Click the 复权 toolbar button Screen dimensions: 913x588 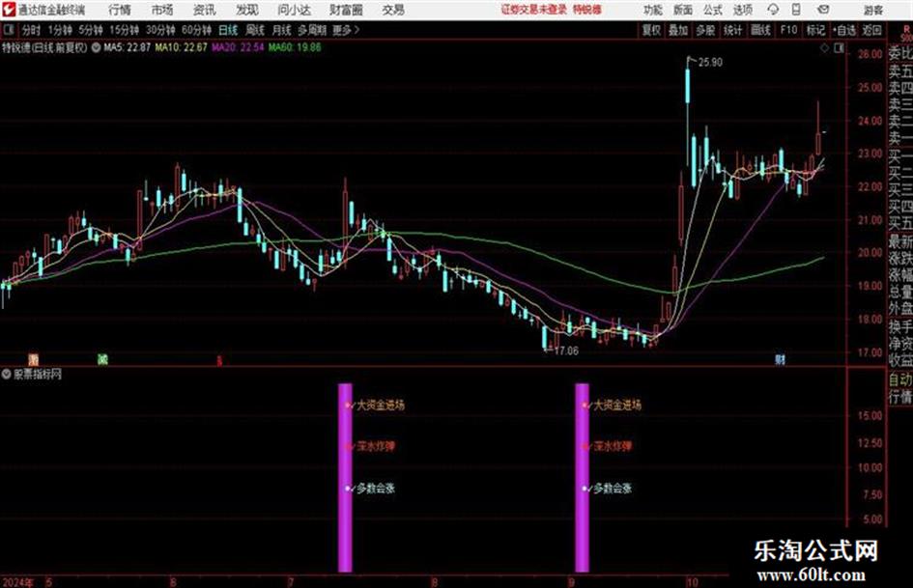(651, 30)
